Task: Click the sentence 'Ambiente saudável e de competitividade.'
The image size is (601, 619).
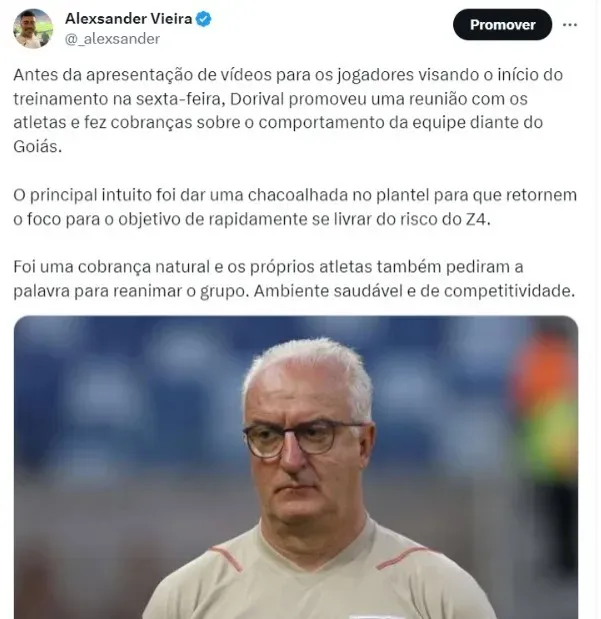Action: pos(414,291)
